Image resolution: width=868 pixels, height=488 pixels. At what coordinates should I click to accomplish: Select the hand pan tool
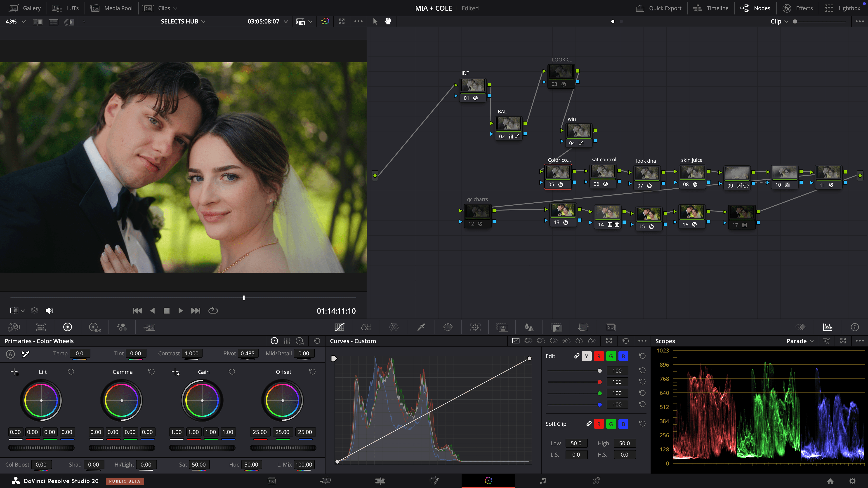coord(388,21)
